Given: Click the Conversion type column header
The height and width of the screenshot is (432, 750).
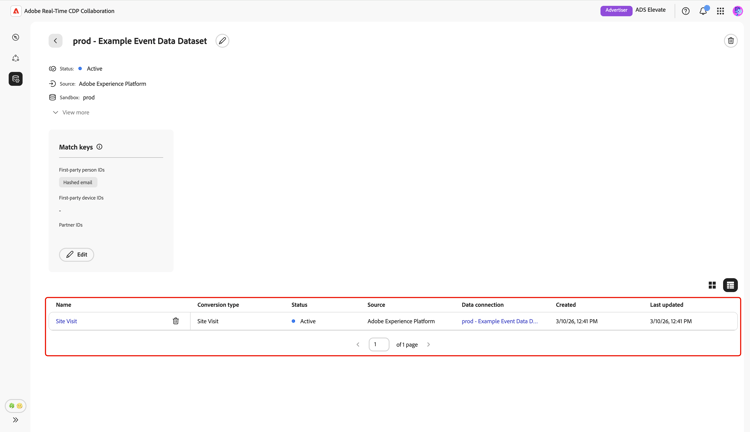Looking at the screenshot, I should point(218,305).
